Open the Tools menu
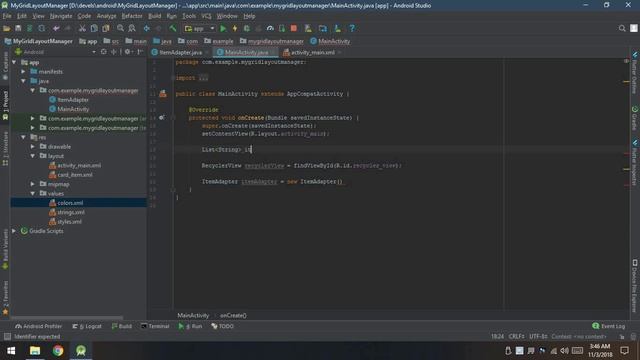640x360 pixels. click(x=189, y=16)
